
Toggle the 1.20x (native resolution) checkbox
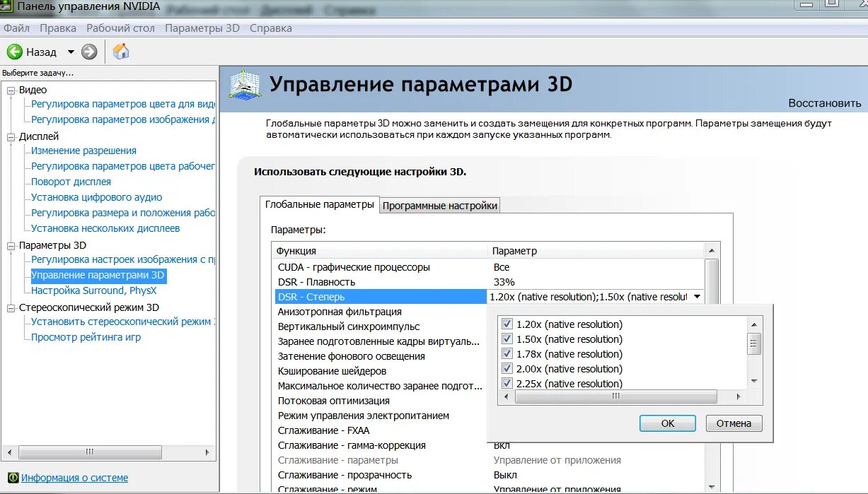pyautogui.click(x=507, y=324)
